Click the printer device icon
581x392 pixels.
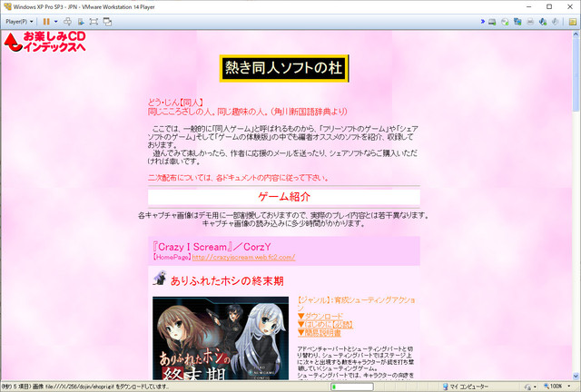click(530, 22)
